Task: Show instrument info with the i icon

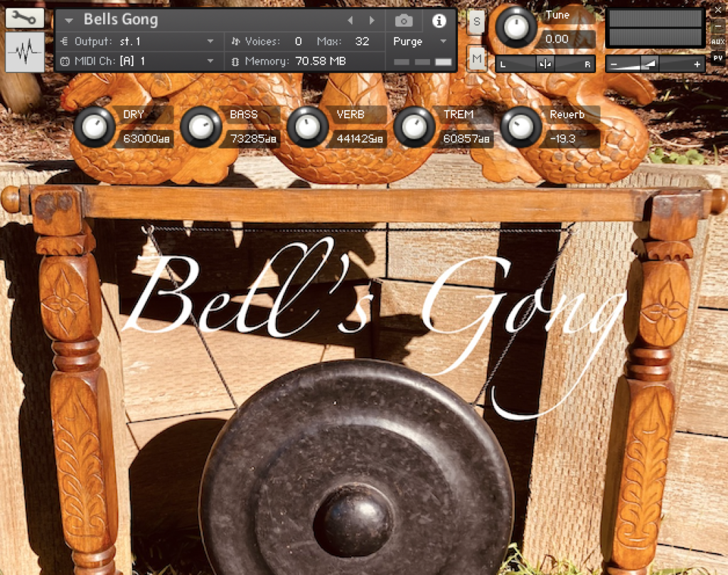Action: (x=439, y=21)
